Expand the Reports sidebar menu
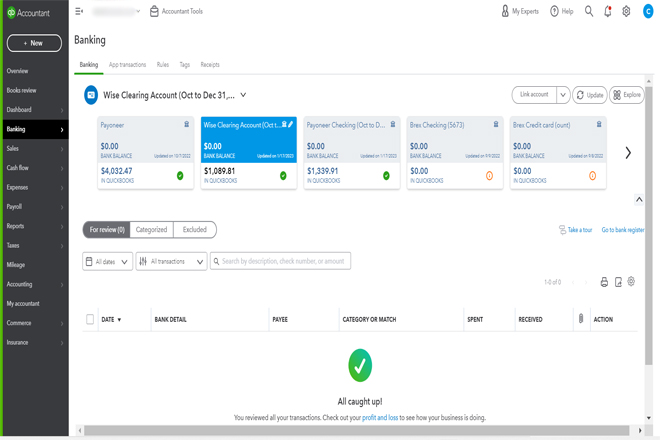This screenshot has height=440, width=660. pos(35,226)
